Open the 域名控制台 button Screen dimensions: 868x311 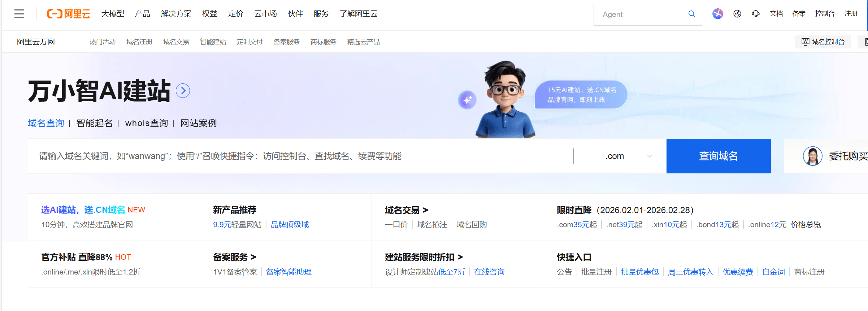823,42
